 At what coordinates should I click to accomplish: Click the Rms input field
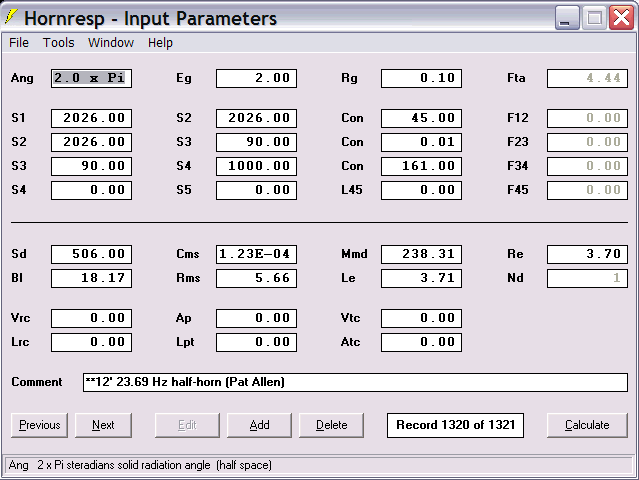[x=256, y=278]
